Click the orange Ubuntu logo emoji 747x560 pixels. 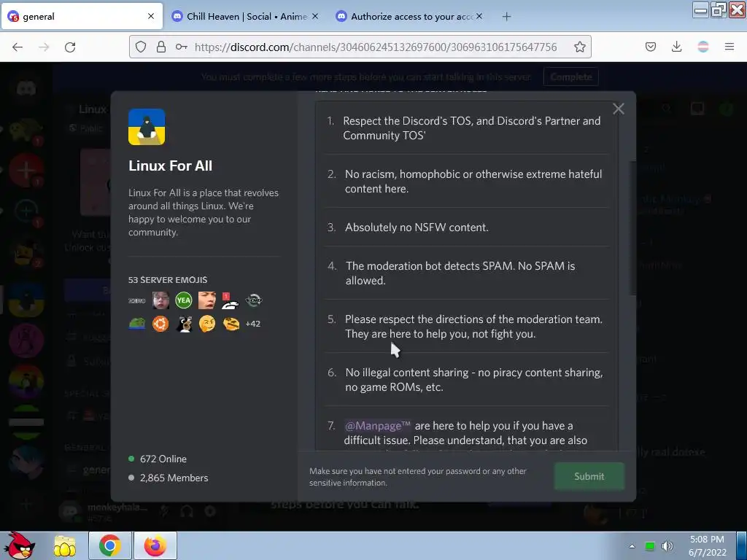click(x=160, y=324)
